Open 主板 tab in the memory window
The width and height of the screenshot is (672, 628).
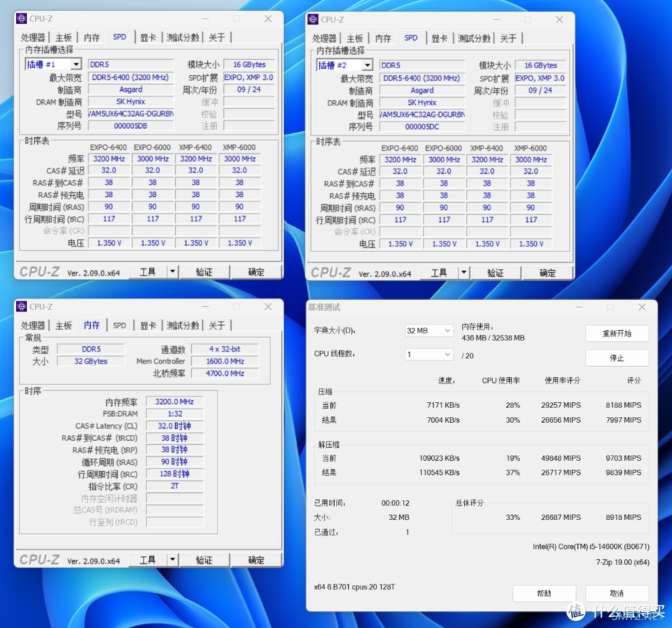63,326
